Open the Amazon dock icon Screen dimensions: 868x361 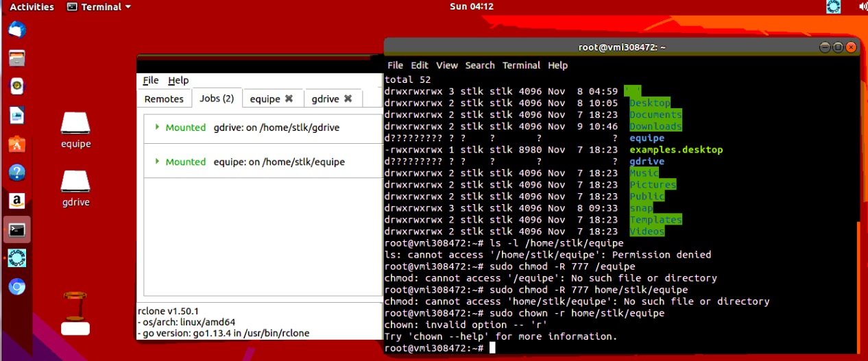(17, 201)
